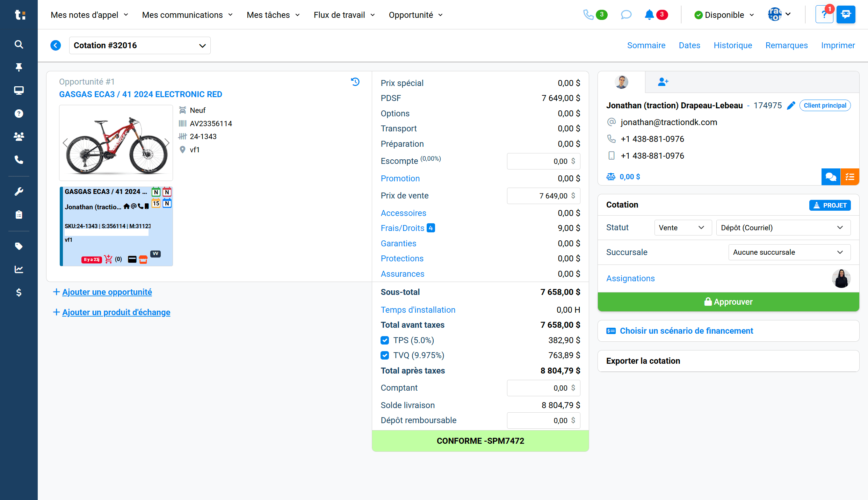
Task: Select the client photo tab
Action: [x=621, y=82]
